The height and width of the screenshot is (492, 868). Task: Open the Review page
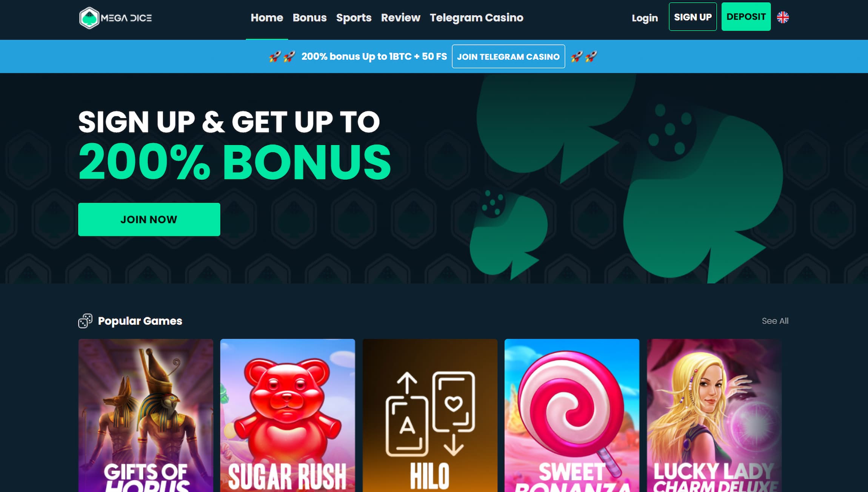point(400,18)
